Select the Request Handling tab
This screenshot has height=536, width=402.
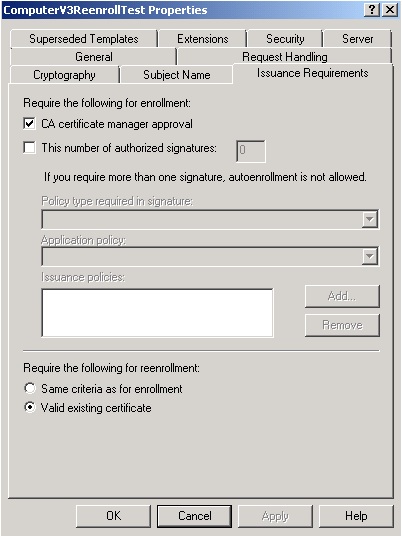[284, 57]
